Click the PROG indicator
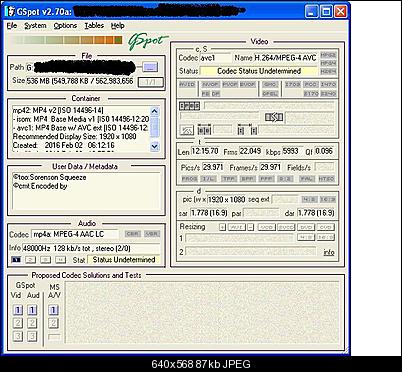The width and height of the screenshot is (402, 372). click(x=190, y=179)
